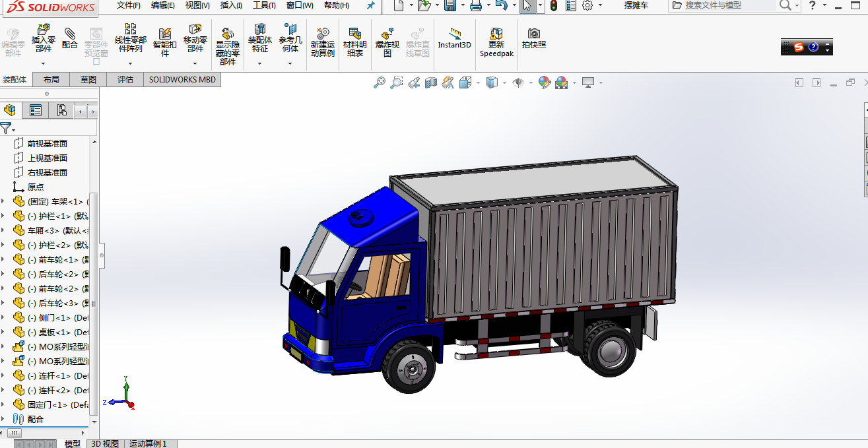
Task: Open the dropdown arrow under 插入零部件
Action: pyautogui.click(x=44, y=64)
